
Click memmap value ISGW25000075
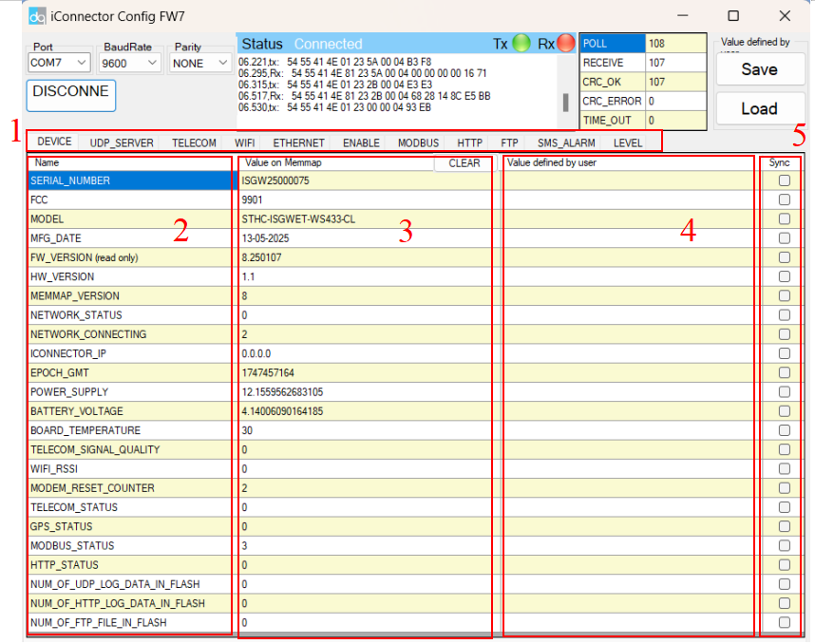[x=275, y=180]
